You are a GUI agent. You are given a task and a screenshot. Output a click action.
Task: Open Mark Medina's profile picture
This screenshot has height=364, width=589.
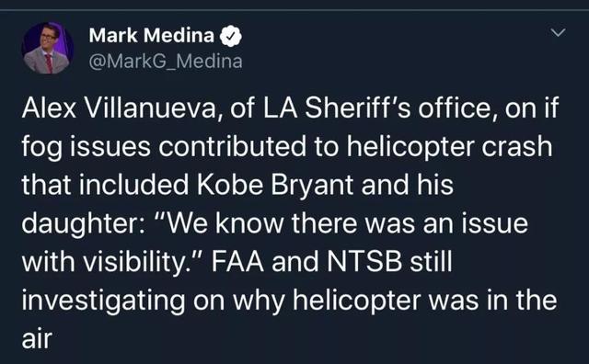(x=48, y=48)
